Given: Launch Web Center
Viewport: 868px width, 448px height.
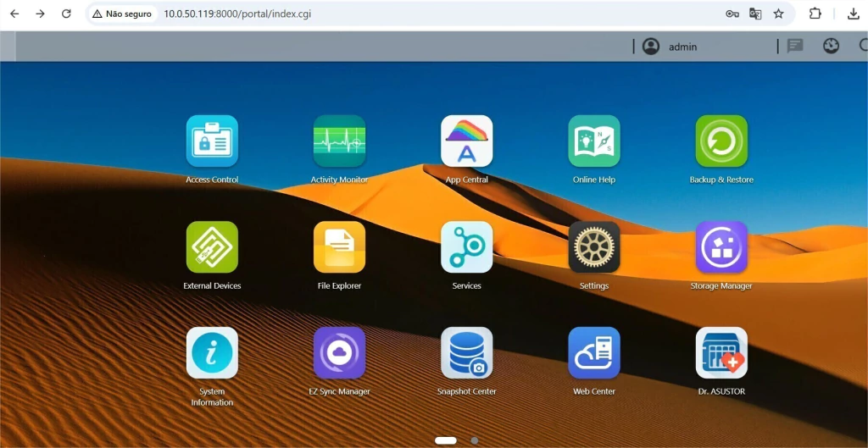Looking at the screenshot, I should [x=594, y=353].
